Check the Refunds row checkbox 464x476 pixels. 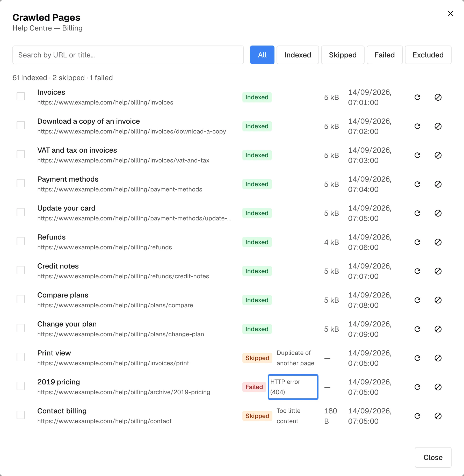coord(21,241)
